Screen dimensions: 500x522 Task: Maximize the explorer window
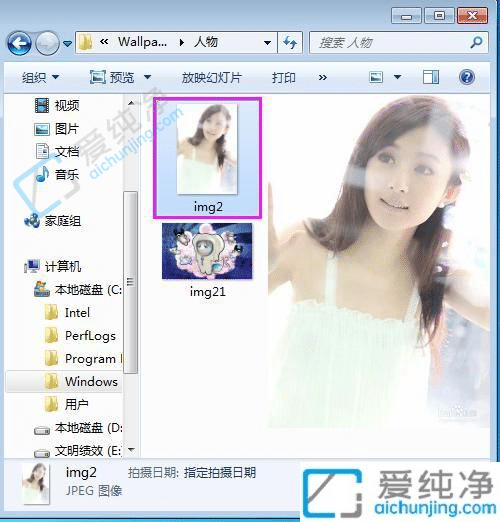click(439, 16)
